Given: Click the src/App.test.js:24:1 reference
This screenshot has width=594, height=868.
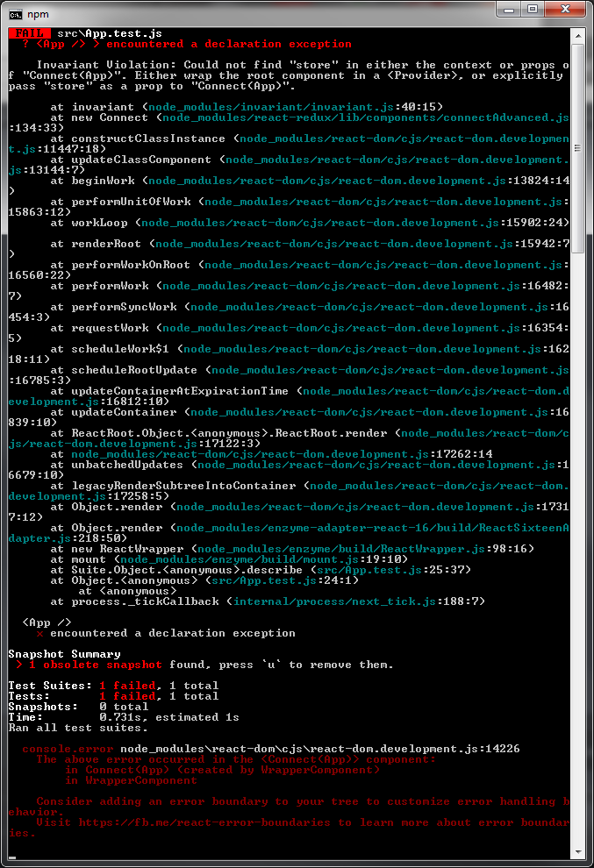Looking at the screenshot, I should click(x=282, y=580).
